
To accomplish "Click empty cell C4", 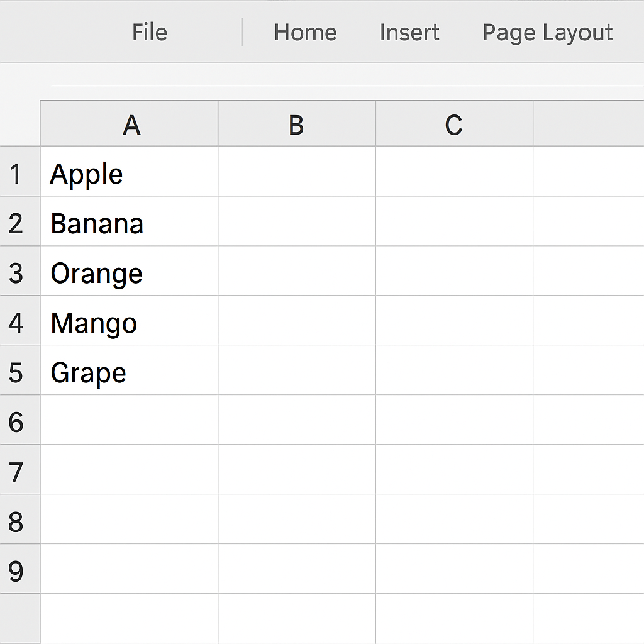I will click(x=454, y=320).
